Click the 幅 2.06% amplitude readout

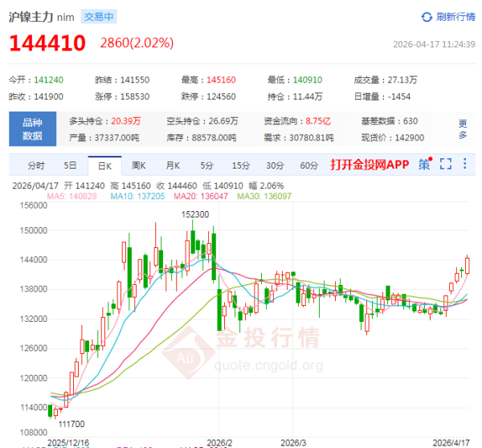(266, 186)
